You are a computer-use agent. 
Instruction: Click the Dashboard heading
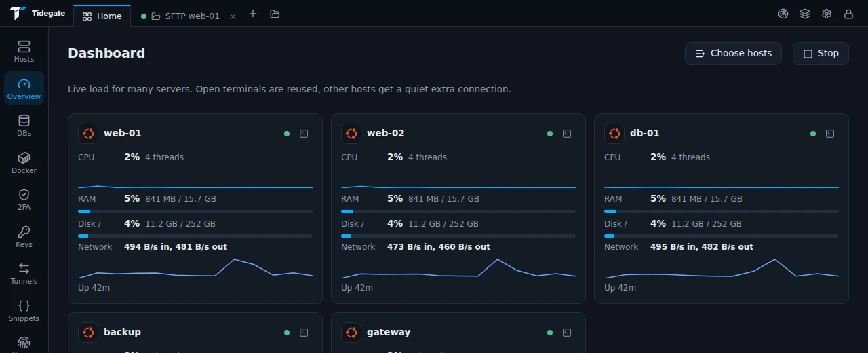pos(106,54)
